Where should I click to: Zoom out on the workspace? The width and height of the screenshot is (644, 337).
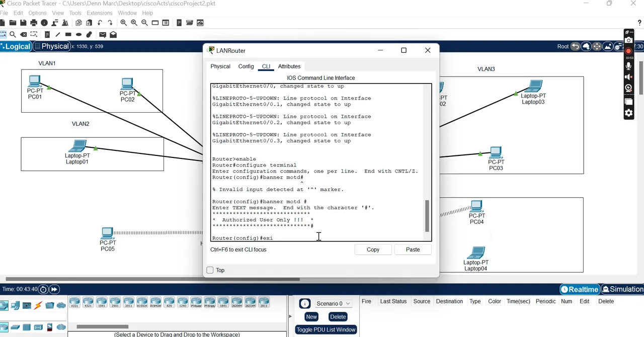[145, 23]
